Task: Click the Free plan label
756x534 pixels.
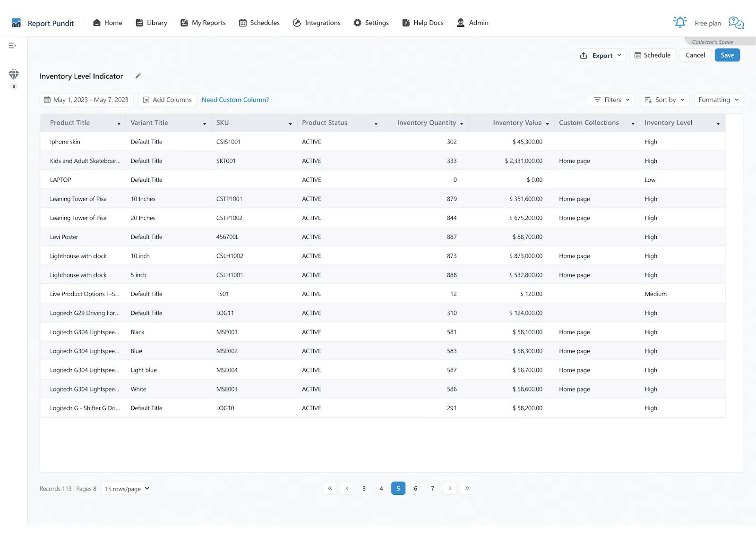Action: [708, 23]
